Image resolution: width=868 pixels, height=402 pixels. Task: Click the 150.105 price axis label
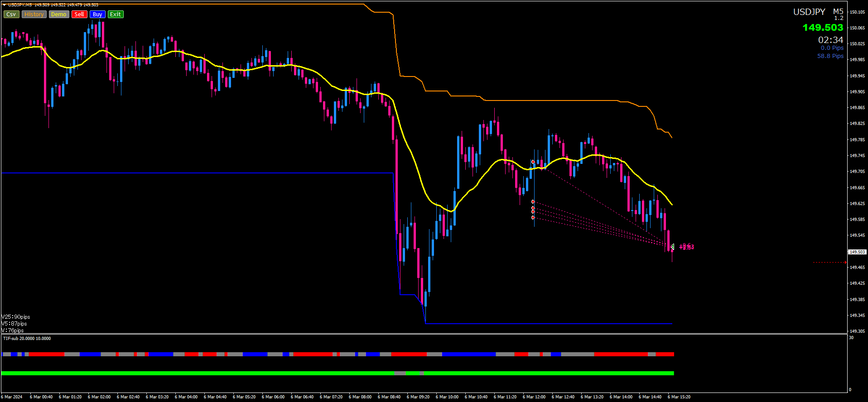point(858,12)
